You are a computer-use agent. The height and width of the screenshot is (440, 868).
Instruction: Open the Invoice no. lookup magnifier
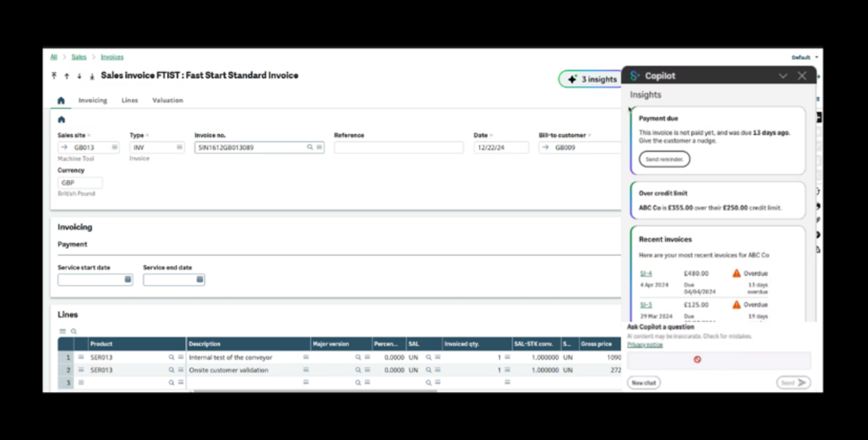[x=309, y=147]
